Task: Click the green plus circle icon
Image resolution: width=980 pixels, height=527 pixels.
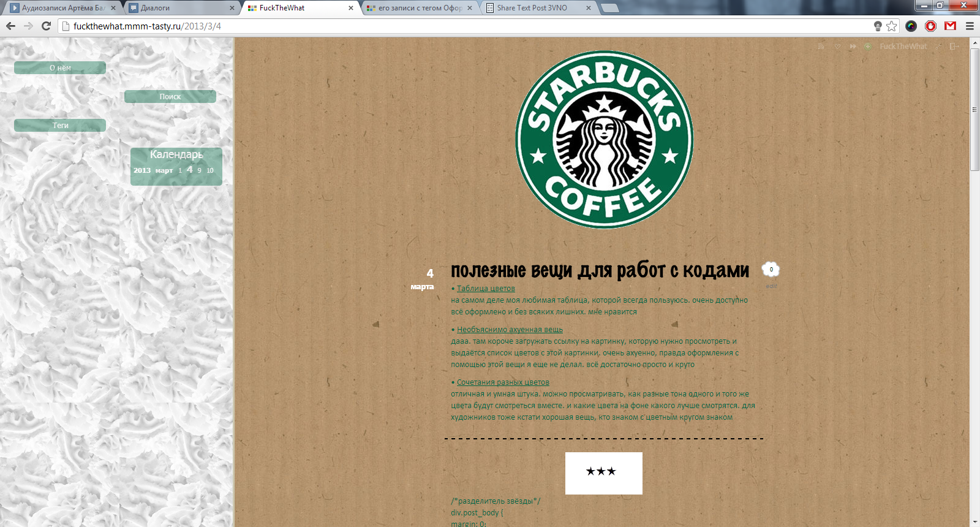Action: tap(868, 47)
